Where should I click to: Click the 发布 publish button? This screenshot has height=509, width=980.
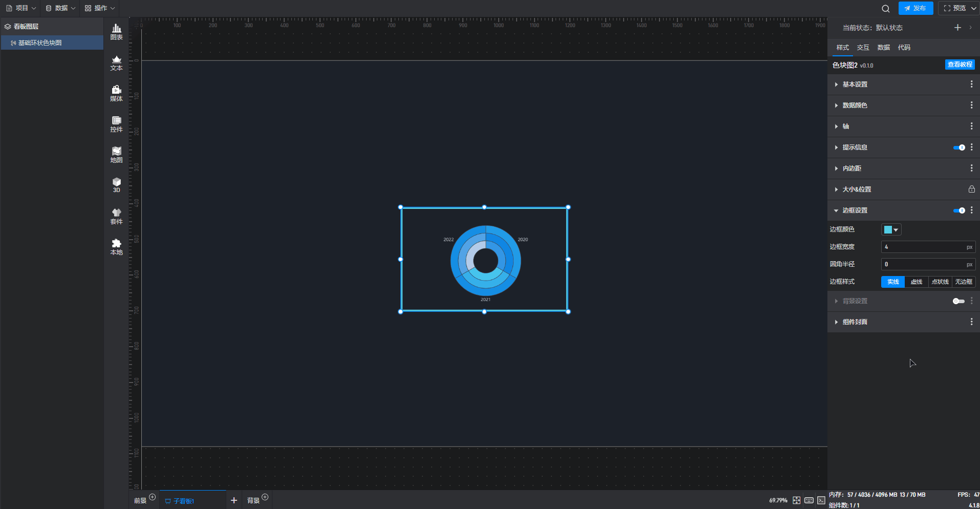click(x=915, y=8)
